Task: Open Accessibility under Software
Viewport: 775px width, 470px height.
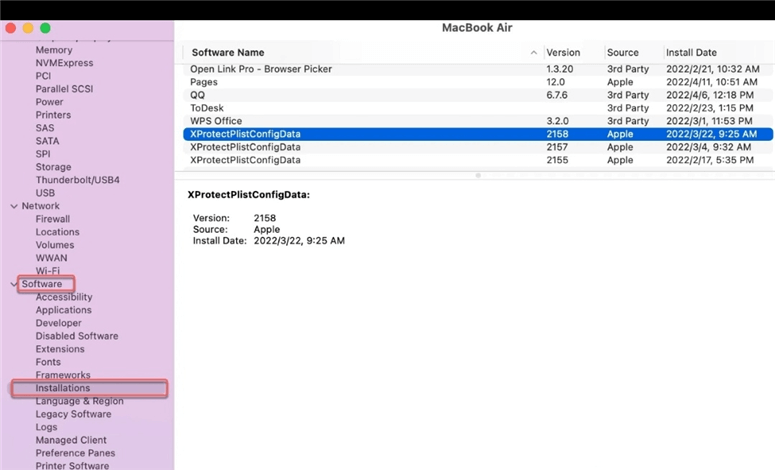Action: click(64, 297)
